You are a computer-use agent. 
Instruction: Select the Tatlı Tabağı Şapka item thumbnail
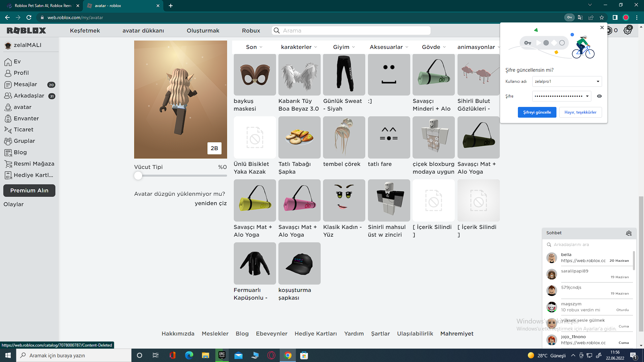coord(299,137)
